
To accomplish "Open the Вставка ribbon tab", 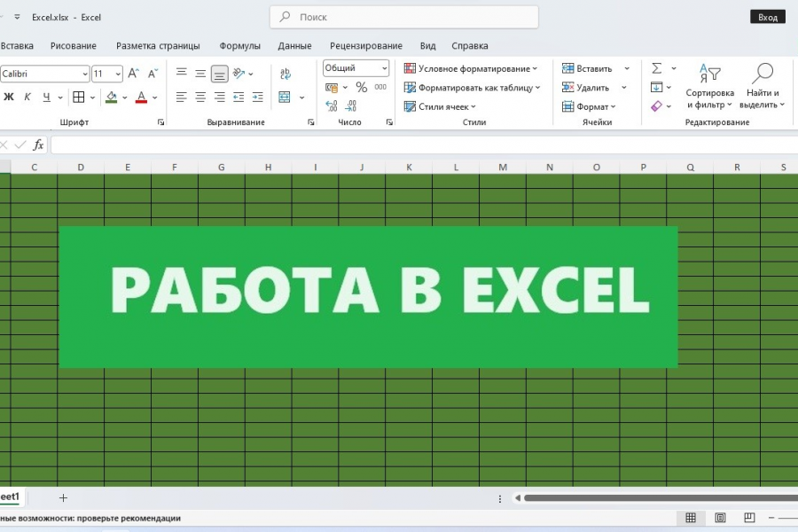I will (x=17, y=46).
